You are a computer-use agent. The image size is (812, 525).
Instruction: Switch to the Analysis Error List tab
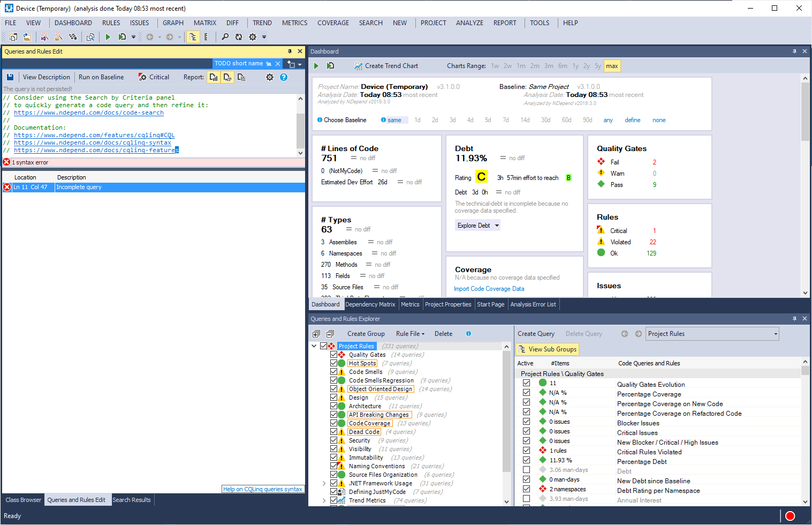(533, 304)
